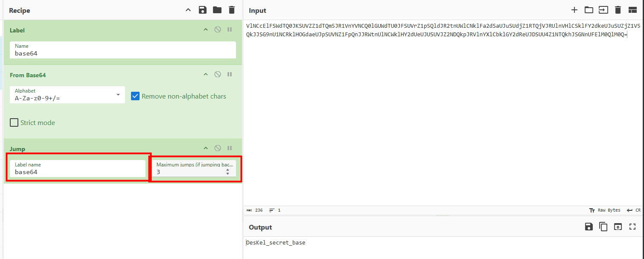The height and width of the screenshot is (259, 644).
Task: Copy the raw output to the clipboard
Action: point(603,227)
